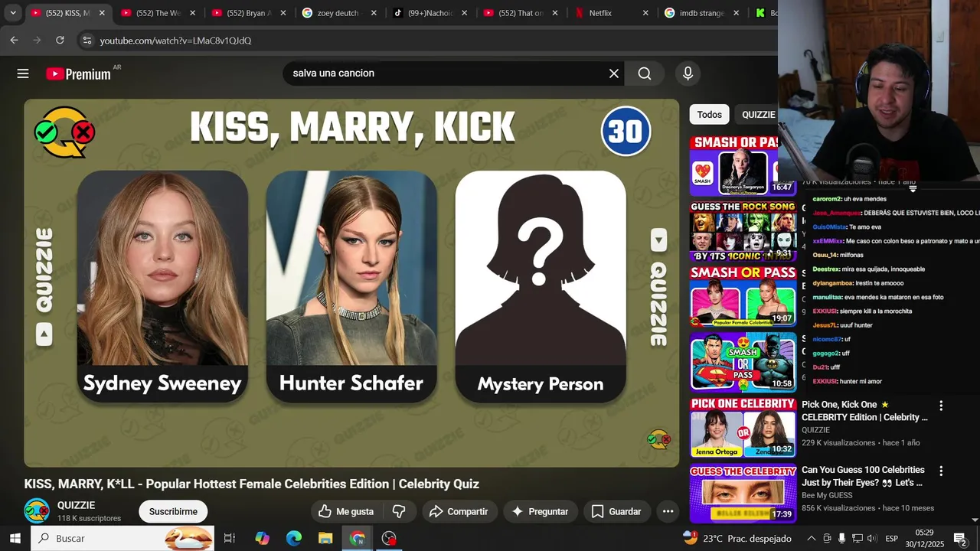Open Superman Batman Smash or Pass thumbnail
The width and height of the screenshot is (980, 551).
tap(743, 362)
